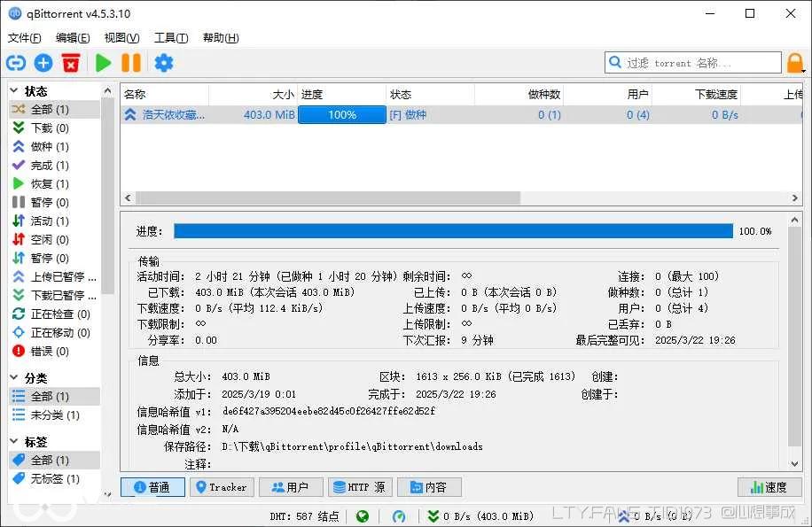Select the torrent row with 403.0 MiB size
The image size is (812, 527).
click(x=462, y=115)
